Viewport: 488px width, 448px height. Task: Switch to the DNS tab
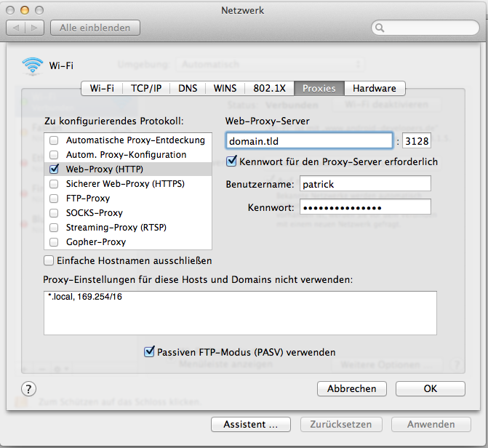point(188,89)
